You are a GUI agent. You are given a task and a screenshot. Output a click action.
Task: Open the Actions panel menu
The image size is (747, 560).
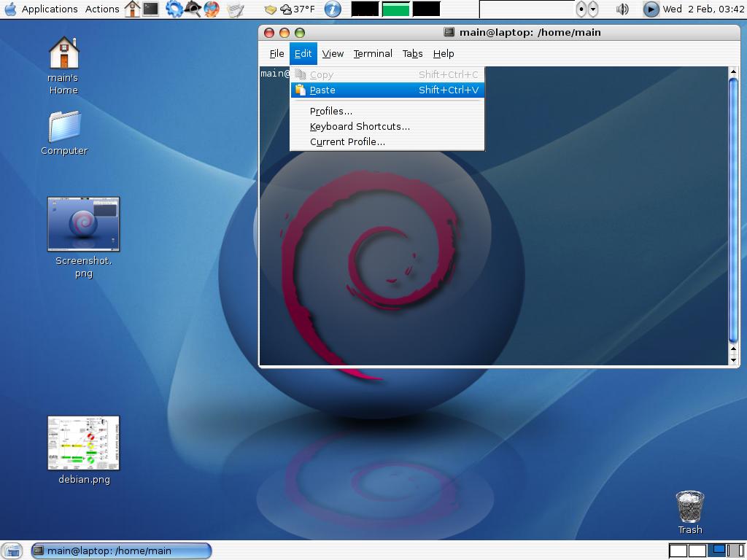tap(102, 9)
